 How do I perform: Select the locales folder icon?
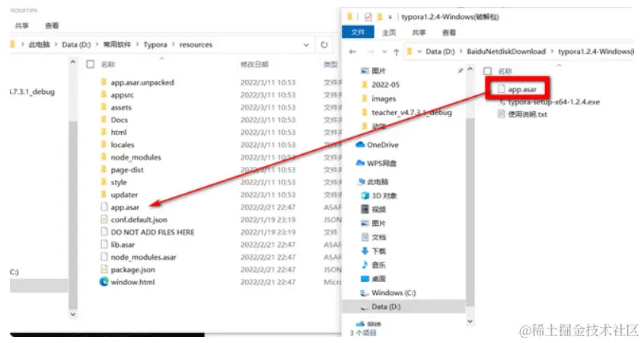click(104, 144)
